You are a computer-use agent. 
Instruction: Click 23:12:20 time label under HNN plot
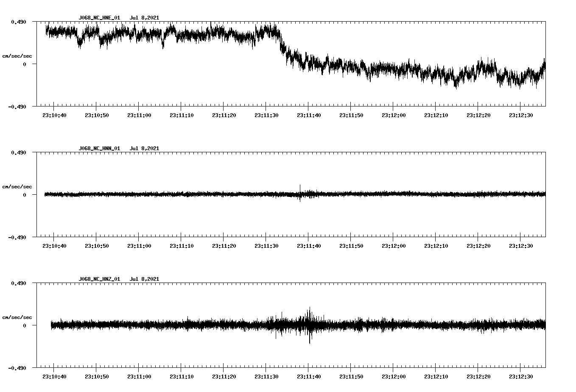coord(478,246)
